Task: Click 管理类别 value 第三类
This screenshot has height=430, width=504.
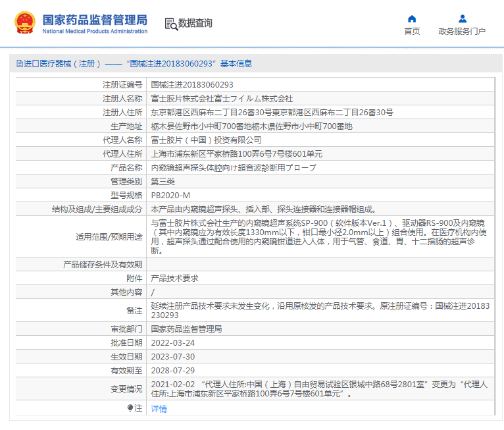Action: (163, 181)
